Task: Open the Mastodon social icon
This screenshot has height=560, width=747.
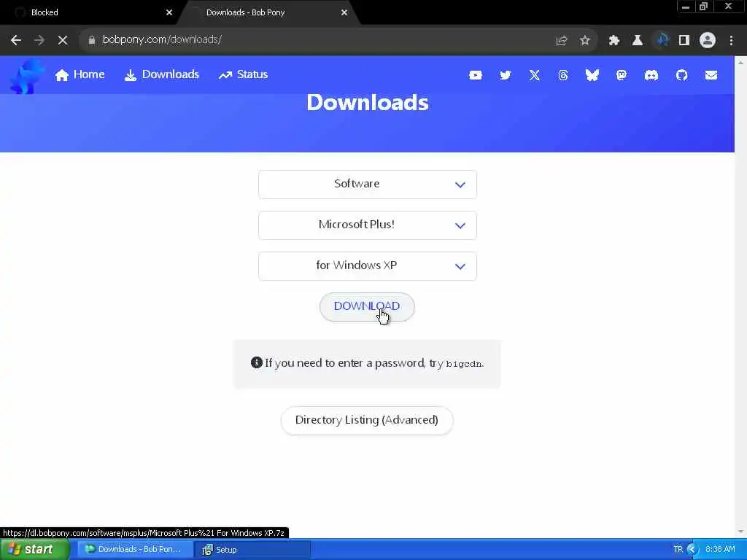Action: click(x=622, y=75)
